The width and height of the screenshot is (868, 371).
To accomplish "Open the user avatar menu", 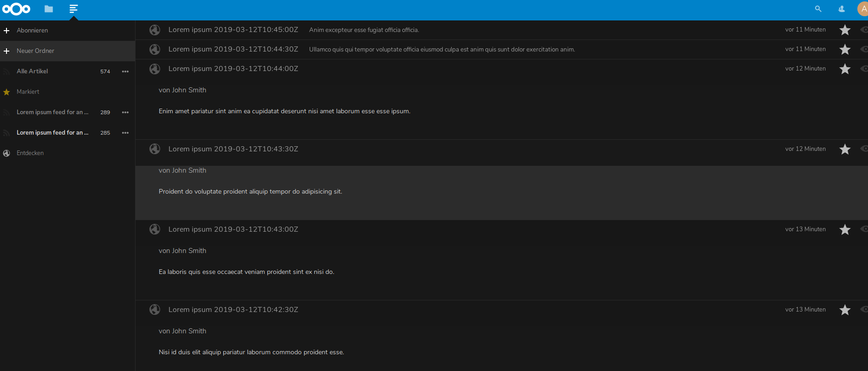I will coord(863,9).
